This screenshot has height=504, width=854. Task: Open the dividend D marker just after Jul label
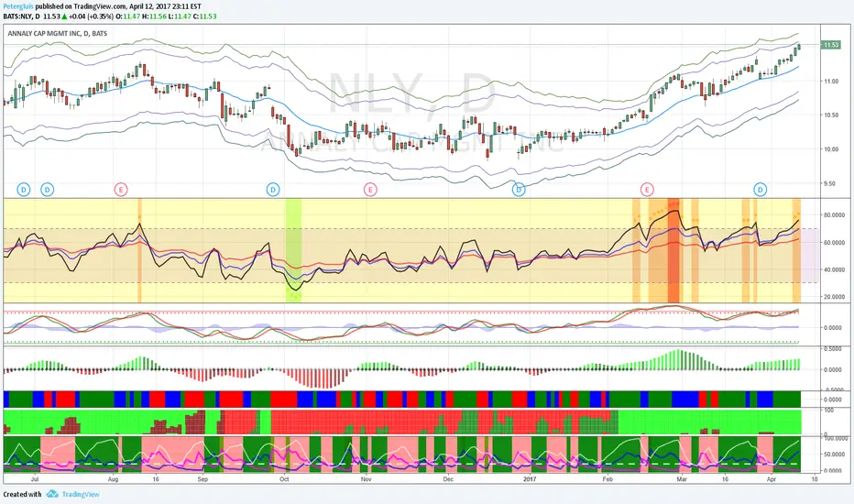48,190
